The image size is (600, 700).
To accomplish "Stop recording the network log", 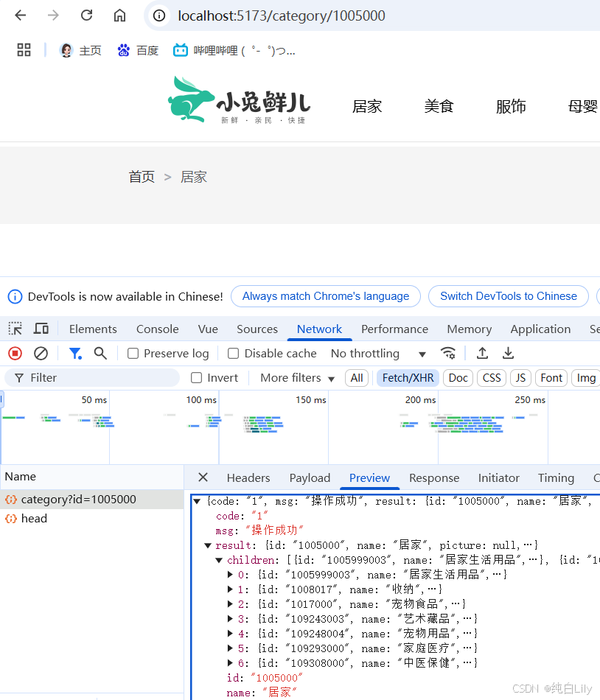I will (x=14, y=353).
